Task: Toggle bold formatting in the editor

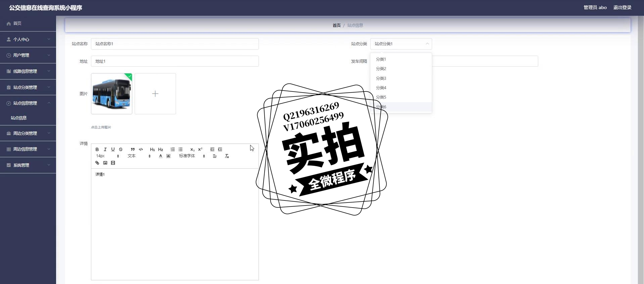Action: pos(97,150)
